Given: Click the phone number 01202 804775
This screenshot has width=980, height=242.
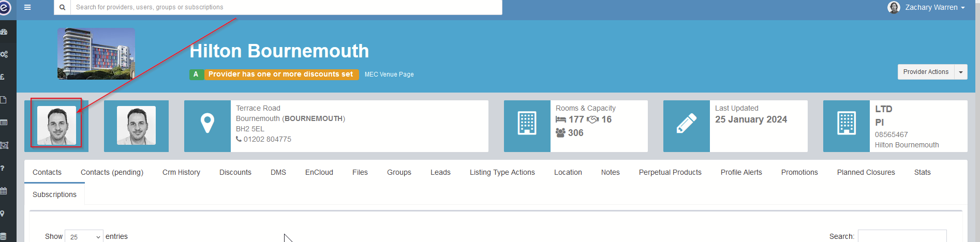Looking at the screenshot, I should point(268,139).
